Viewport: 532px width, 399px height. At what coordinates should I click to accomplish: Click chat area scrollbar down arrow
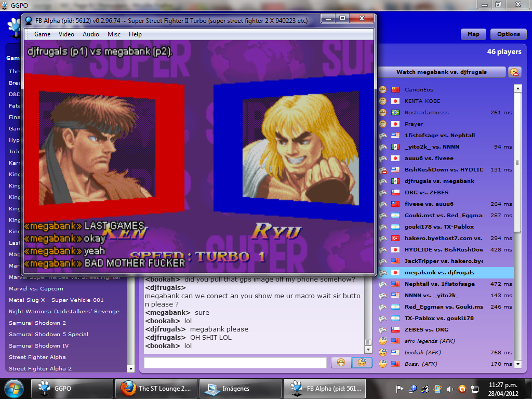(368, 350)
